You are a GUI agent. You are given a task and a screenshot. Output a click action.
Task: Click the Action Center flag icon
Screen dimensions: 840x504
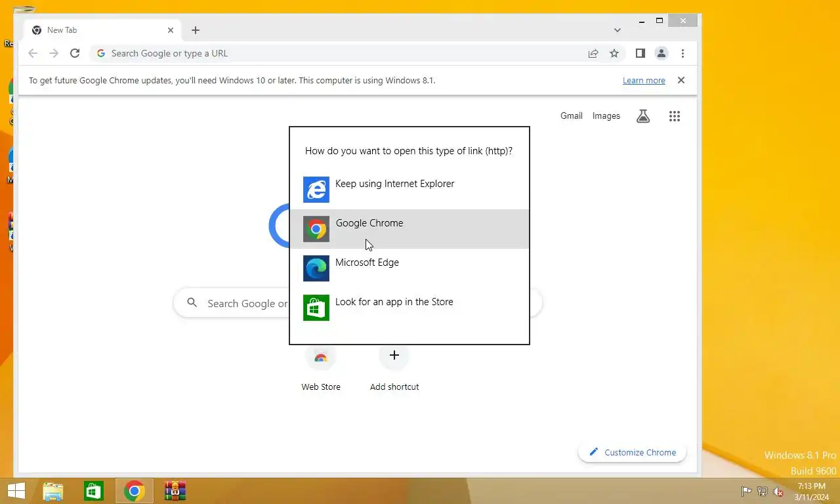[x=746, y=491]
